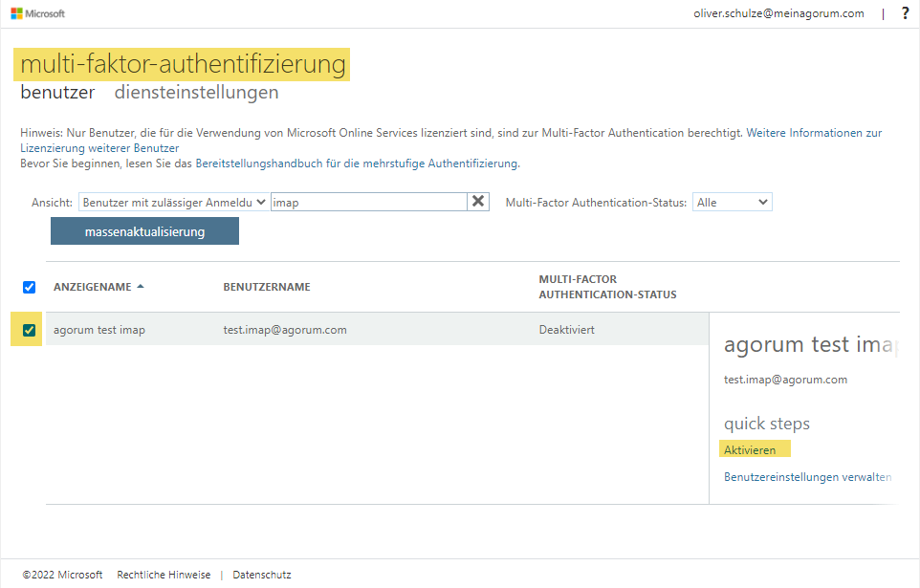
Task: Open the Datenschutz footer link
Action: coord(262,575)
